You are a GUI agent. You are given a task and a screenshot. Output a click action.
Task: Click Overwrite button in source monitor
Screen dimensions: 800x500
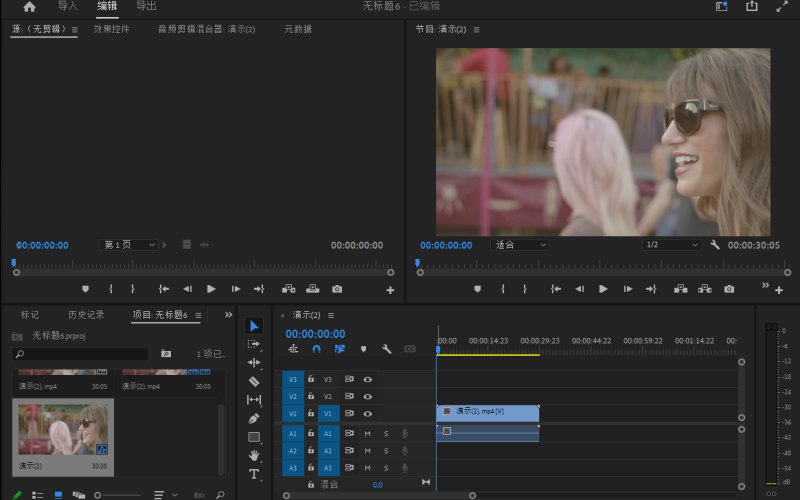tap(313, 289)
